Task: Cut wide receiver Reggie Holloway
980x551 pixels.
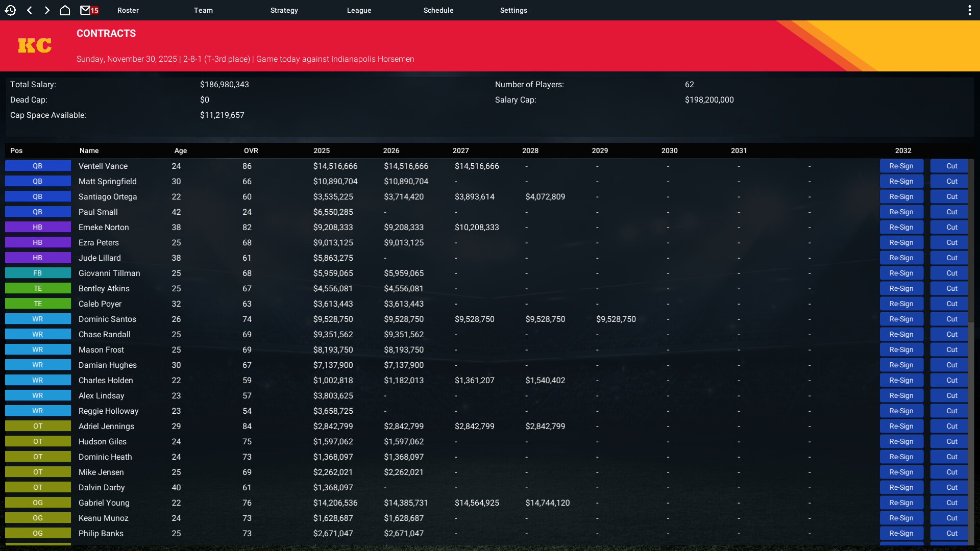Action: point(951,411)
